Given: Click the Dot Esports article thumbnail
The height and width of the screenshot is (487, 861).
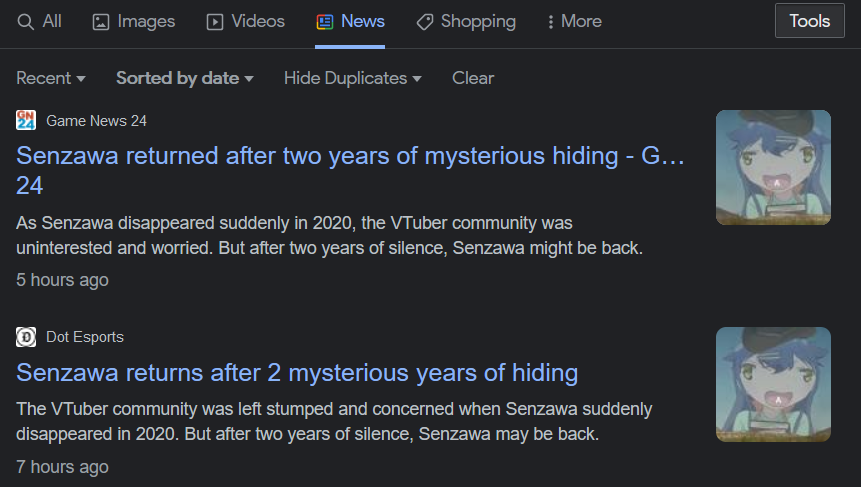Looking at the screenshot, I should 773,384.
